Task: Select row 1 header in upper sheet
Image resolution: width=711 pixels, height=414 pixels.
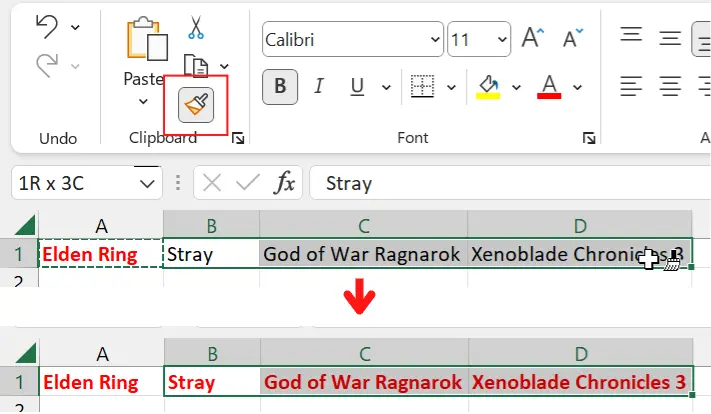Action: 19,254
